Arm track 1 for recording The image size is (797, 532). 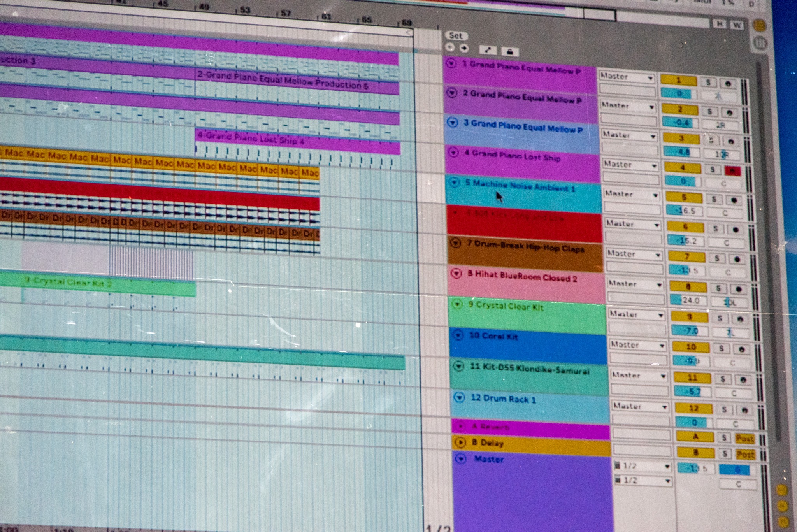click(x=728, y=83)
